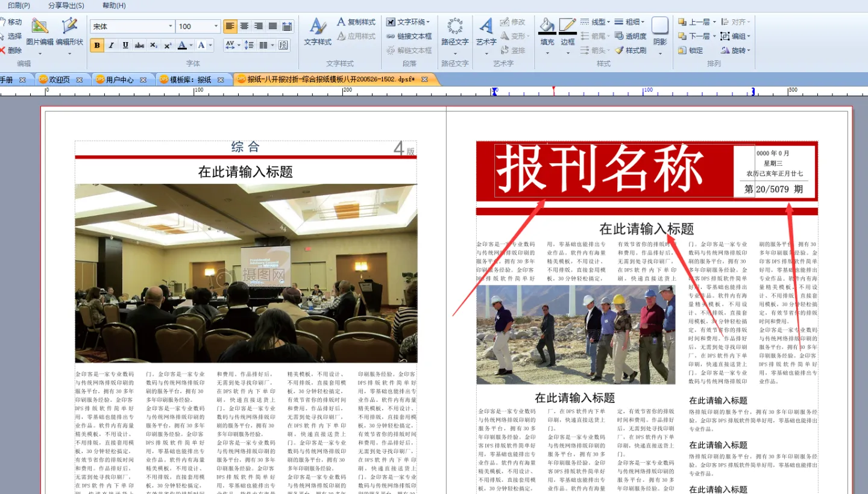868x494 pixels.
Task: Click the 星期三 weekday text
Action: (773, 163)
